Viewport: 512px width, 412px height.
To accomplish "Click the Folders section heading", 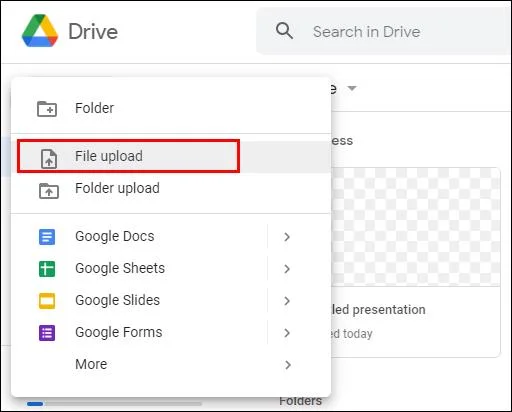I will [300, 401].
